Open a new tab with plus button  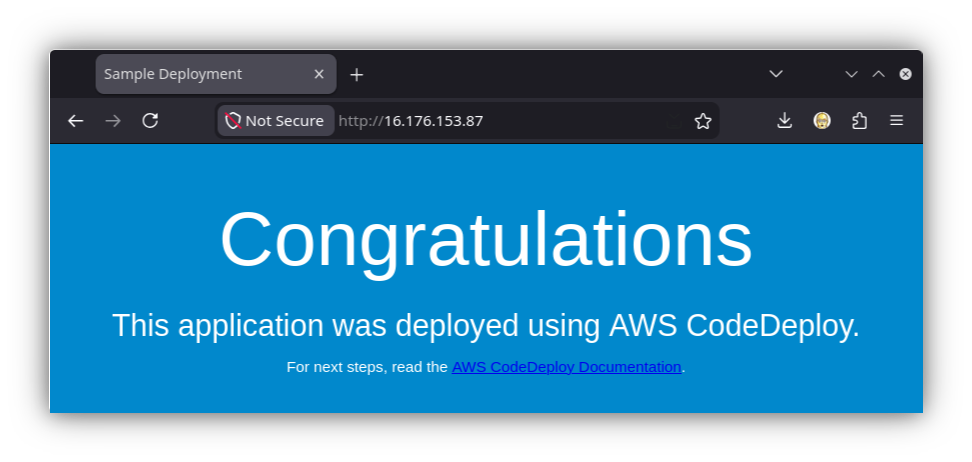pyautogui.click(x=356, y=75)
